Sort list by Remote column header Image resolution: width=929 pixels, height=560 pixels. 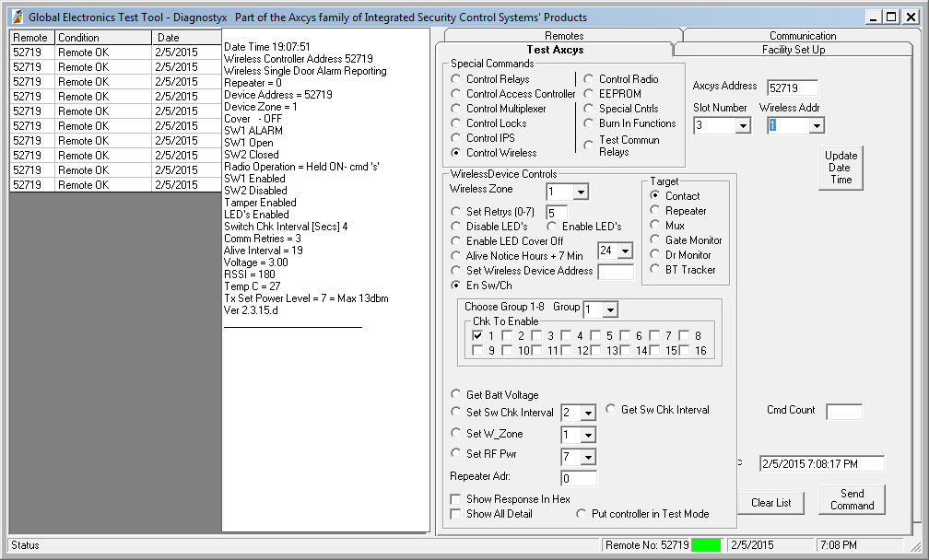[32, 37]
